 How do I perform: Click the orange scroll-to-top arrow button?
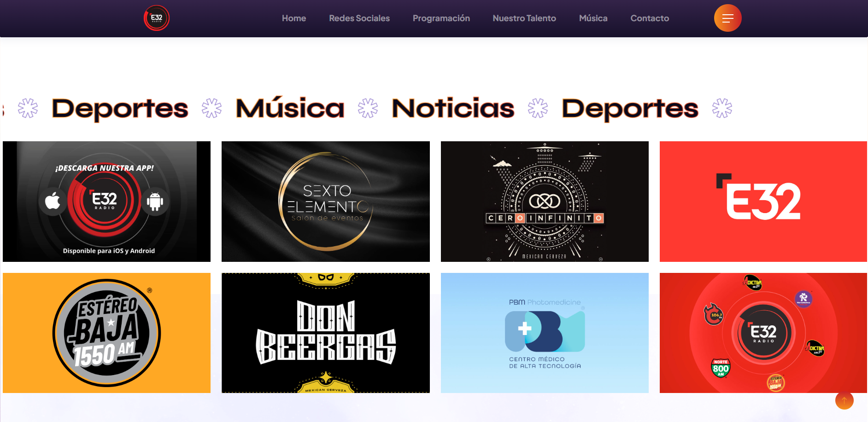pyautogui.click(x=844, y=400)
